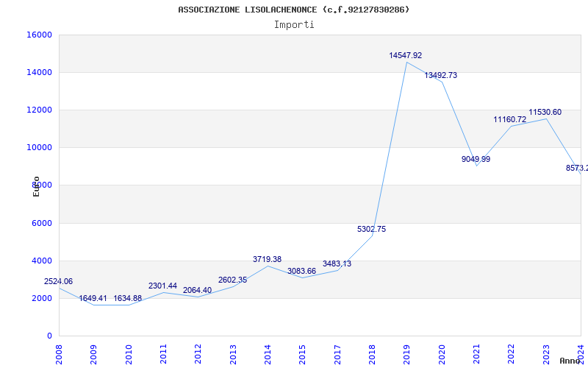
Task: Click the data label 3719.38
Action: tap(267, 260)
